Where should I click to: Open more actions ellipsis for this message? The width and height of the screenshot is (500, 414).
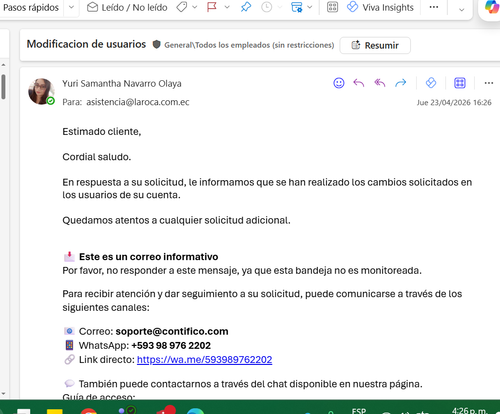[x=489, y=83]
